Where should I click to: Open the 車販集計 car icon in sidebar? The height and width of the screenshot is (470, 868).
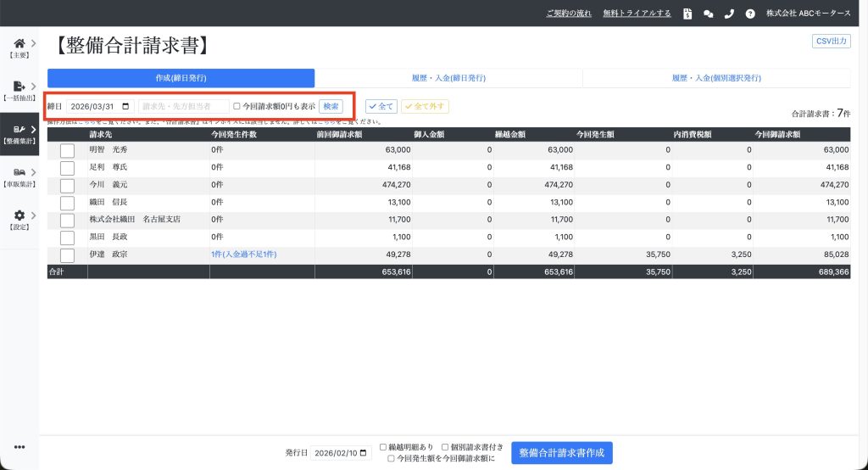point(19,172)
